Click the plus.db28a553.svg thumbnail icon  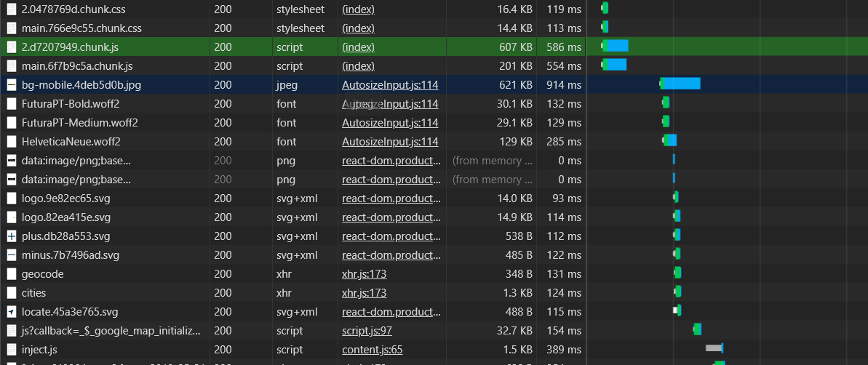(12, 236)
